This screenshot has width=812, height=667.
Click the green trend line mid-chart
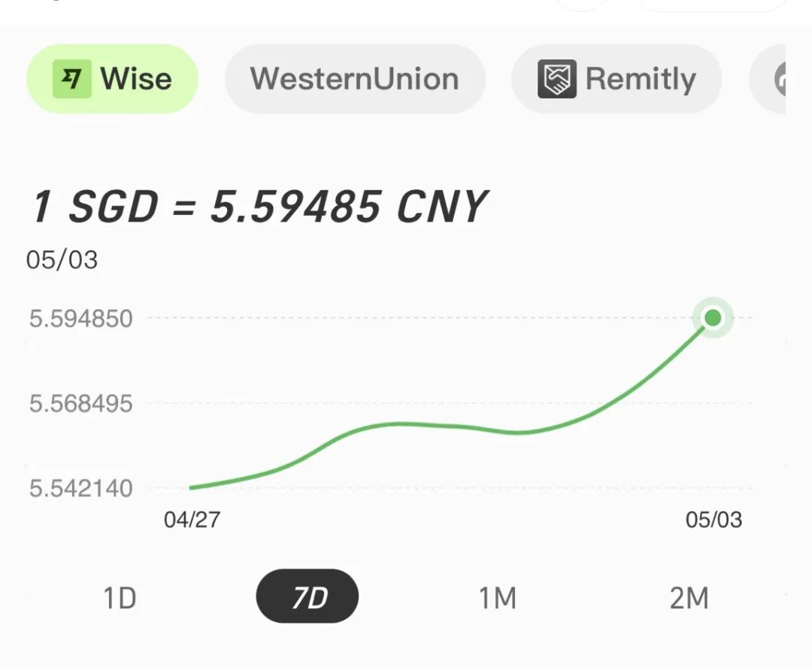(x=451, y=426)
